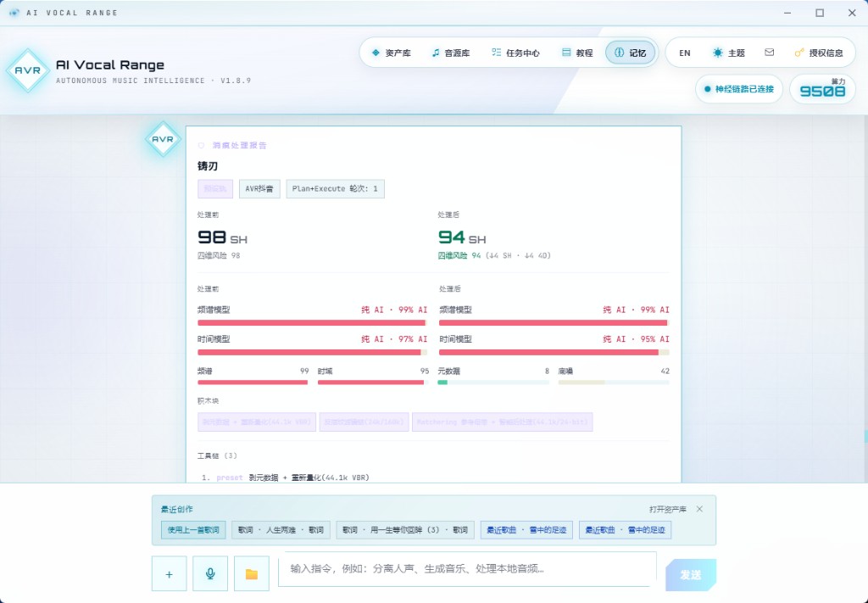Click the 算力 9508 credit counter

[x=822, y=88]
